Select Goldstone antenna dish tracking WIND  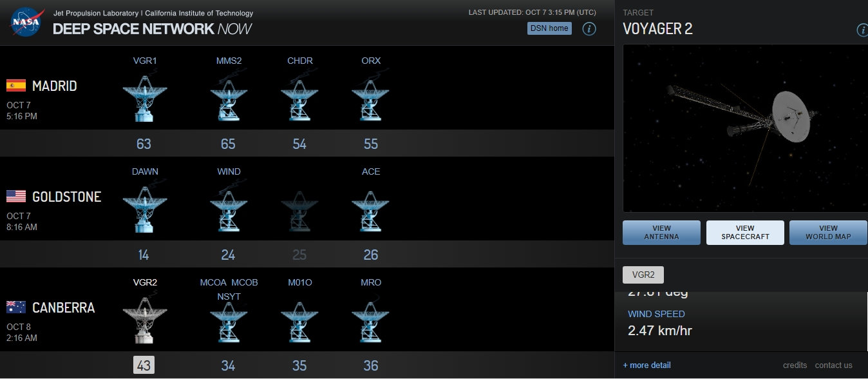[229, 211]
